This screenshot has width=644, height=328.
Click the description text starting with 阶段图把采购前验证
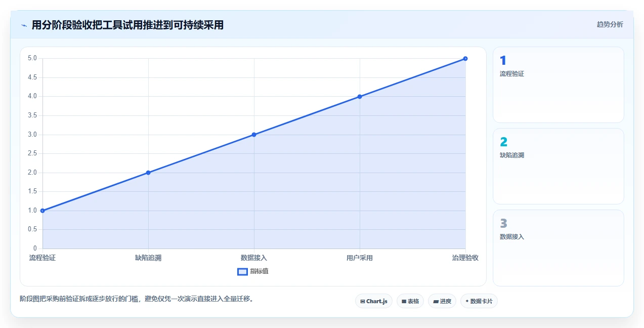136,299
